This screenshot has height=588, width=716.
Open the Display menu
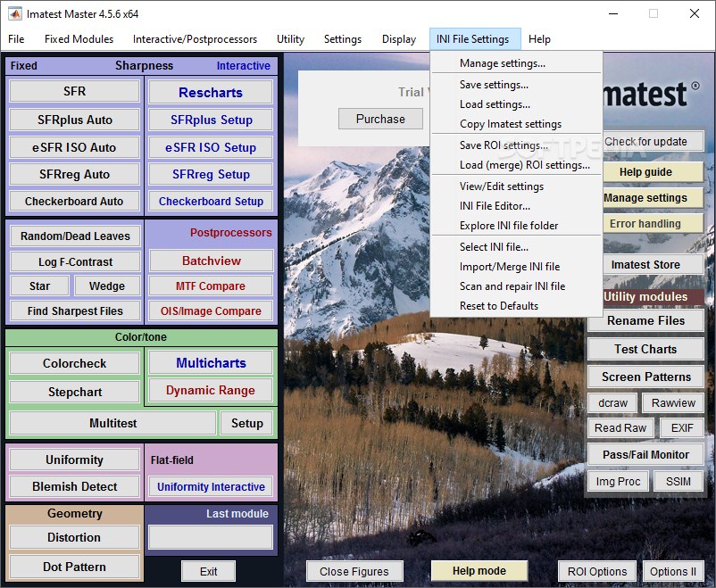coord(399,39)
